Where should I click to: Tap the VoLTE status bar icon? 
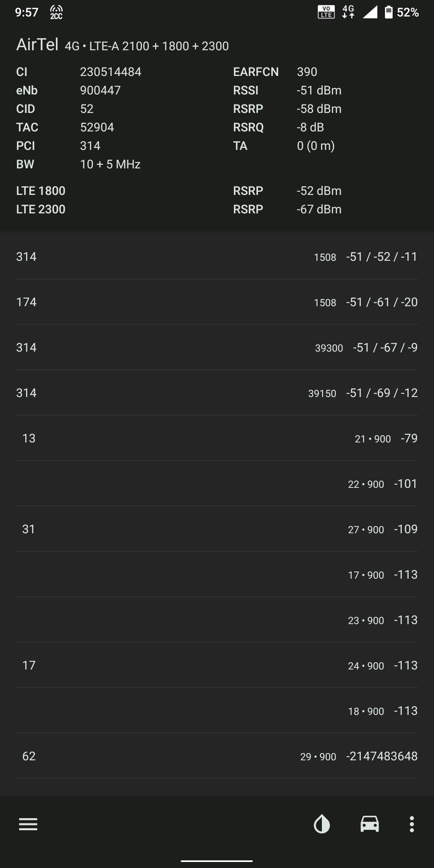[326, 12]
